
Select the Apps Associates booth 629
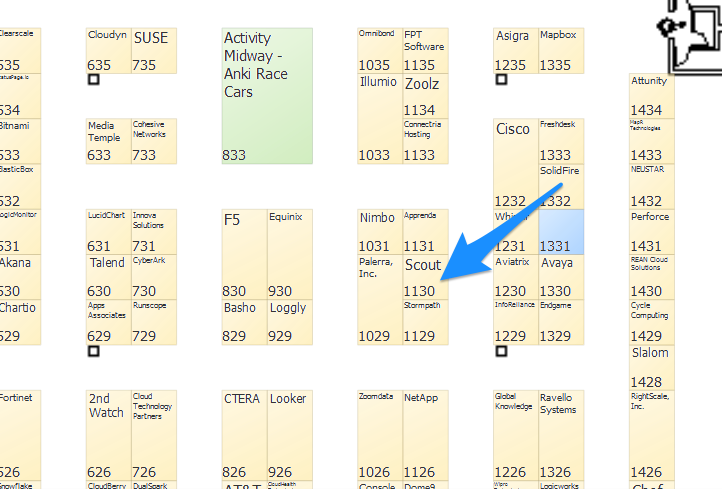[109, 322]
